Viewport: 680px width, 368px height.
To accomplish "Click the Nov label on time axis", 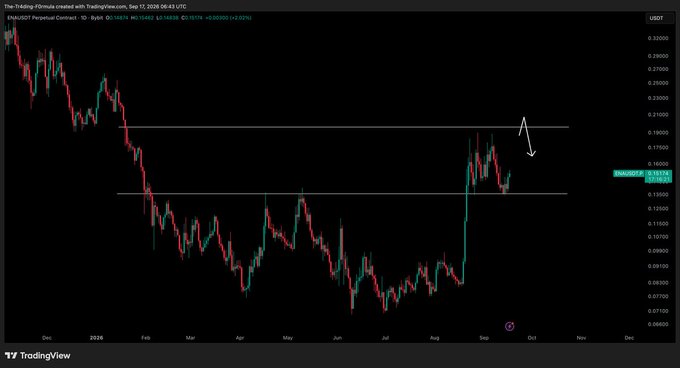I will [x=581, y=338].
